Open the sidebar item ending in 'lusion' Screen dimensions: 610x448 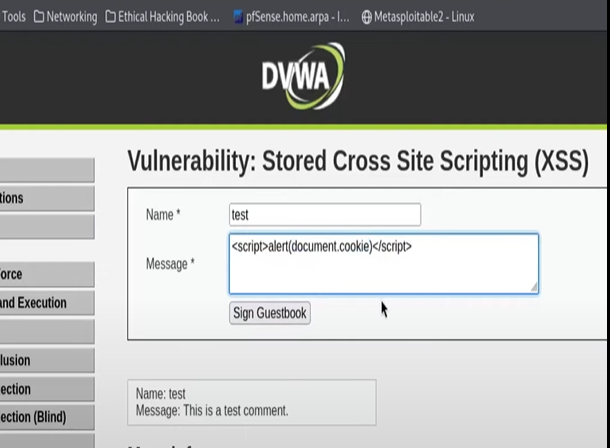[x=47, y=360]
